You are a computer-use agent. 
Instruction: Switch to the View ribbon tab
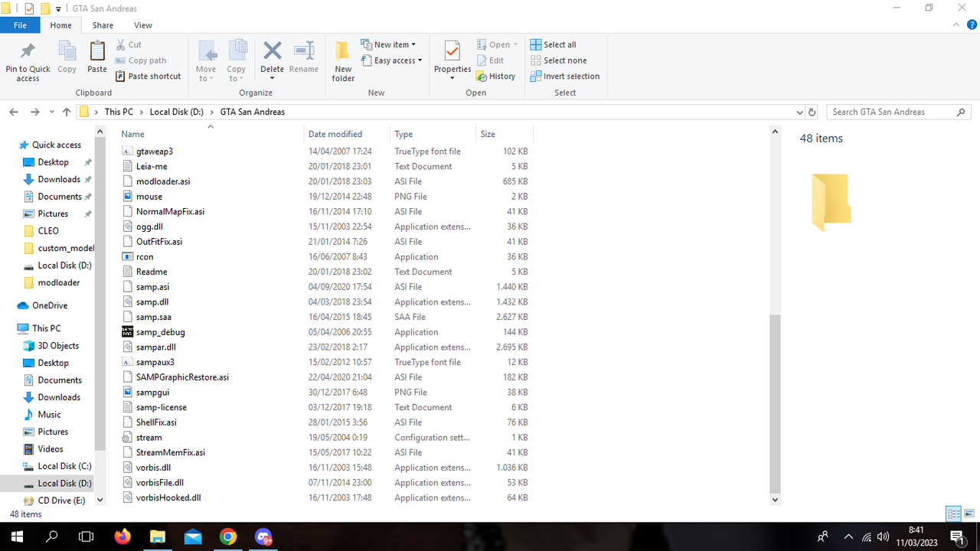coord(143,25)
